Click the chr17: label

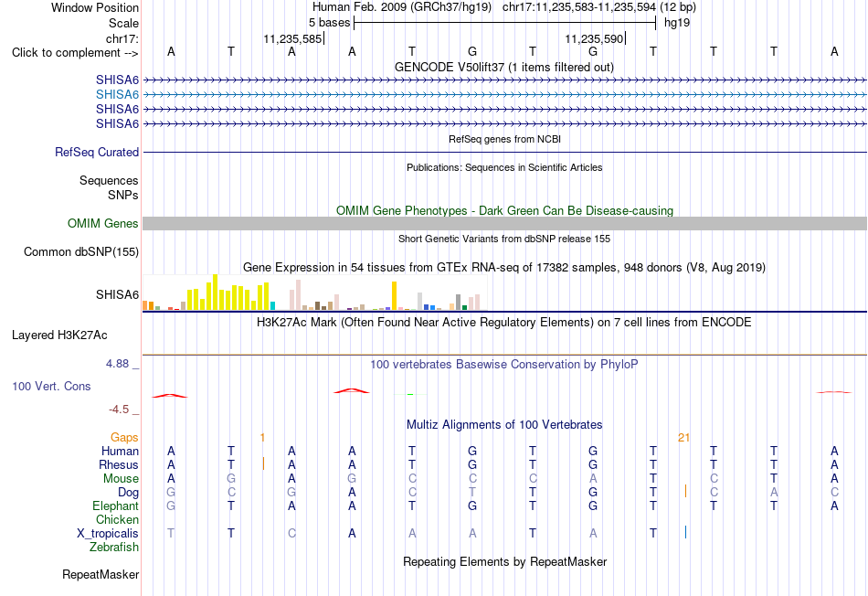pyautogui.click(x=122, y=38)
